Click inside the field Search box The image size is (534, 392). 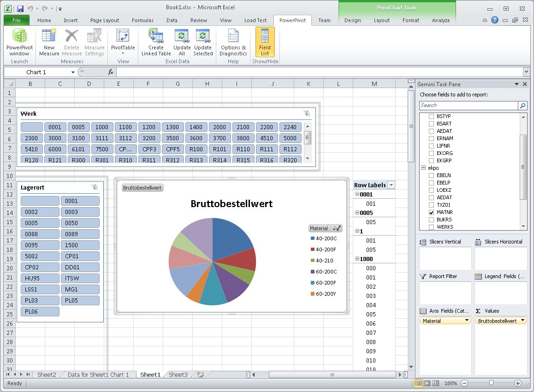click(x=466, y=105)
